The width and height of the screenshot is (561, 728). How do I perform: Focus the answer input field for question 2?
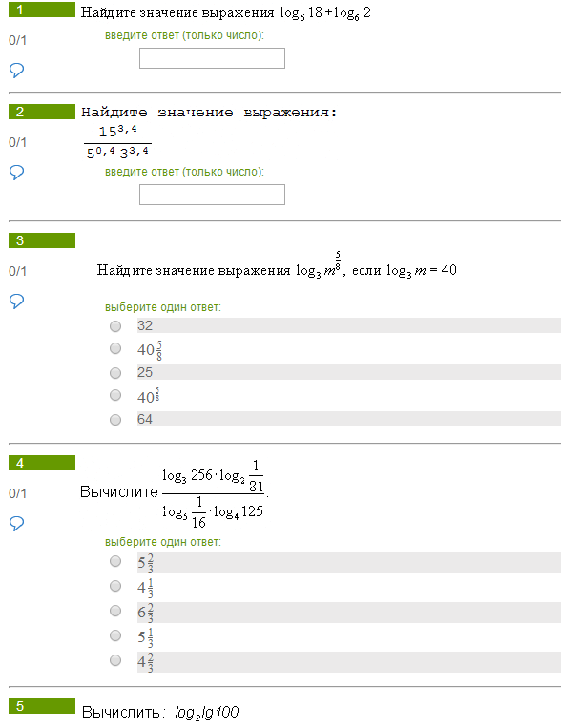click(212, 195)
